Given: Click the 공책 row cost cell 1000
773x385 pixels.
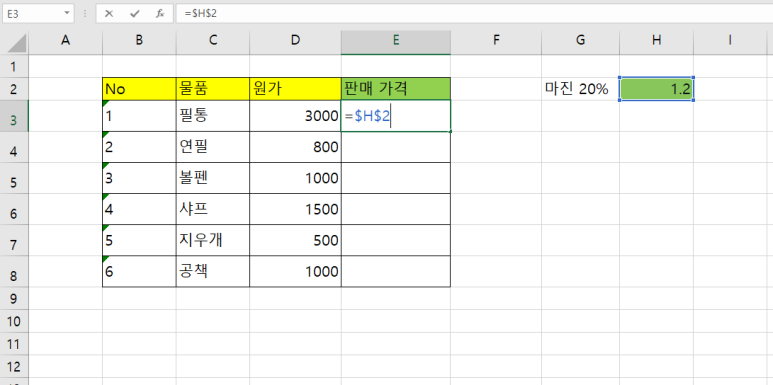Looking at the screenshot, I should pyautogui.click(x=295, y=271).
